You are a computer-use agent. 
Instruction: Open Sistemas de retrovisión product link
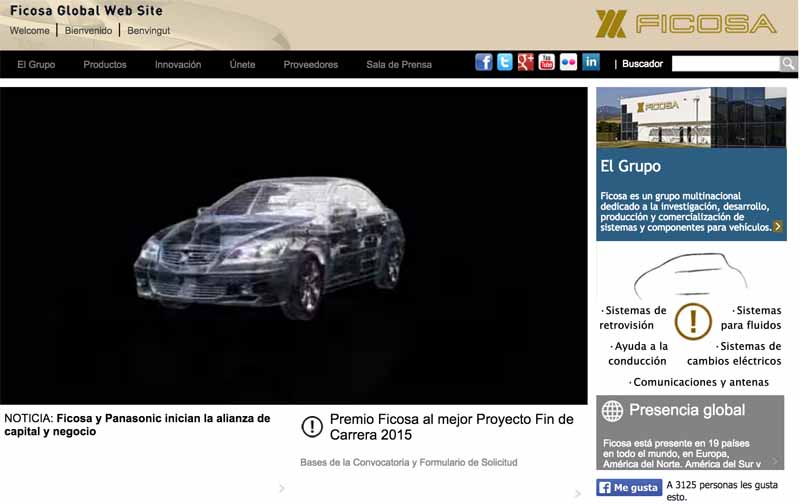[633, 318]
